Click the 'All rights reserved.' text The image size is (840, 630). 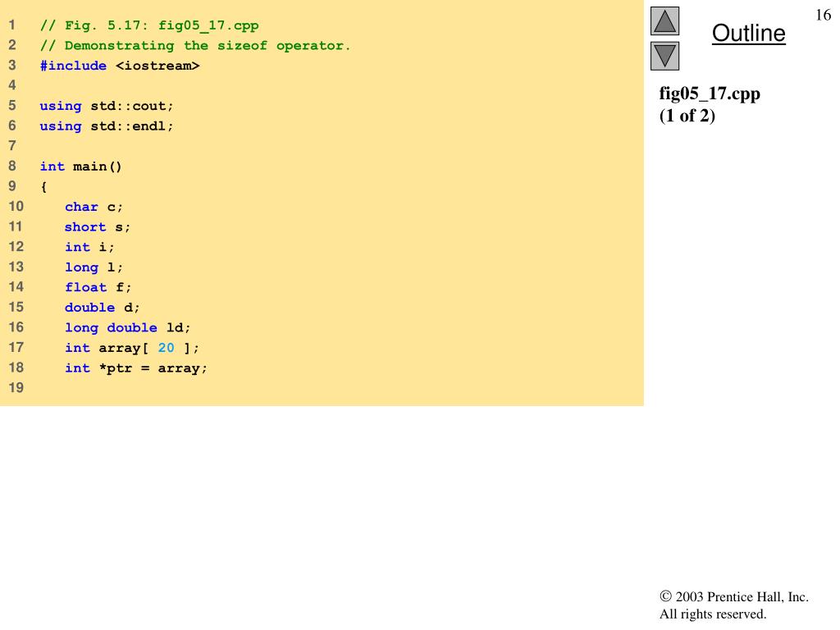point(713,614)
